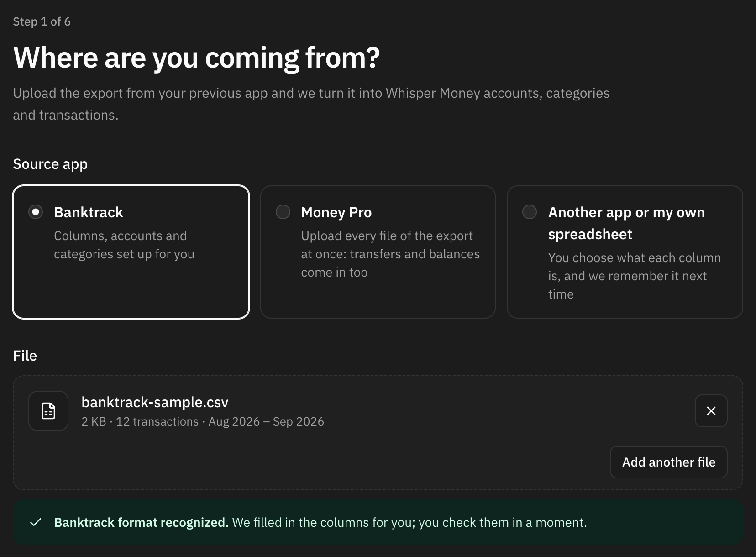Viewport: 756px width, 557px height.
Task: Click 'You choose what each column is' description
Action: 635,276
